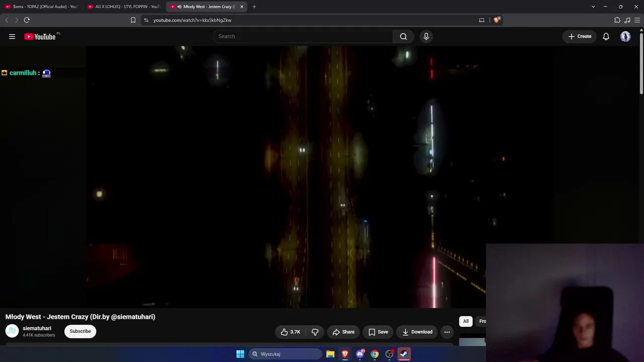The width and height of the screenshot is (644, 362).
Task: Download the video
Action: [417, 332]
